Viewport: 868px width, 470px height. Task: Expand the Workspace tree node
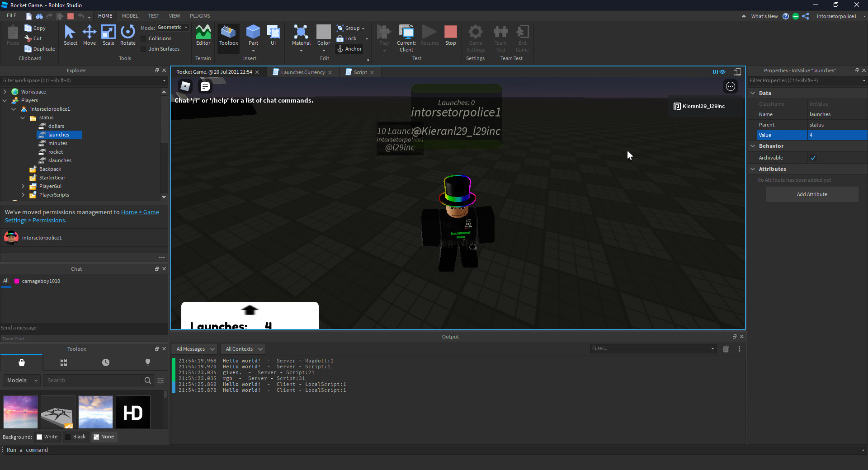5,92
